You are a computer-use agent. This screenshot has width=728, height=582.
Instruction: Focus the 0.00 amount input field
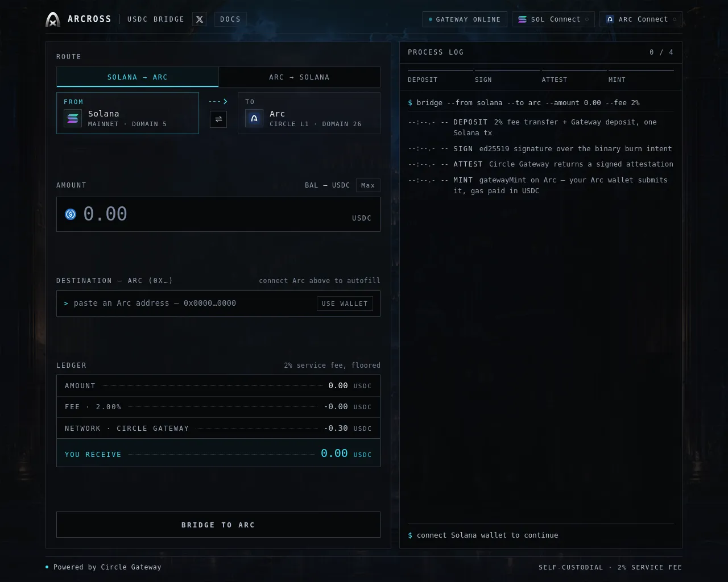pos(218,214)
